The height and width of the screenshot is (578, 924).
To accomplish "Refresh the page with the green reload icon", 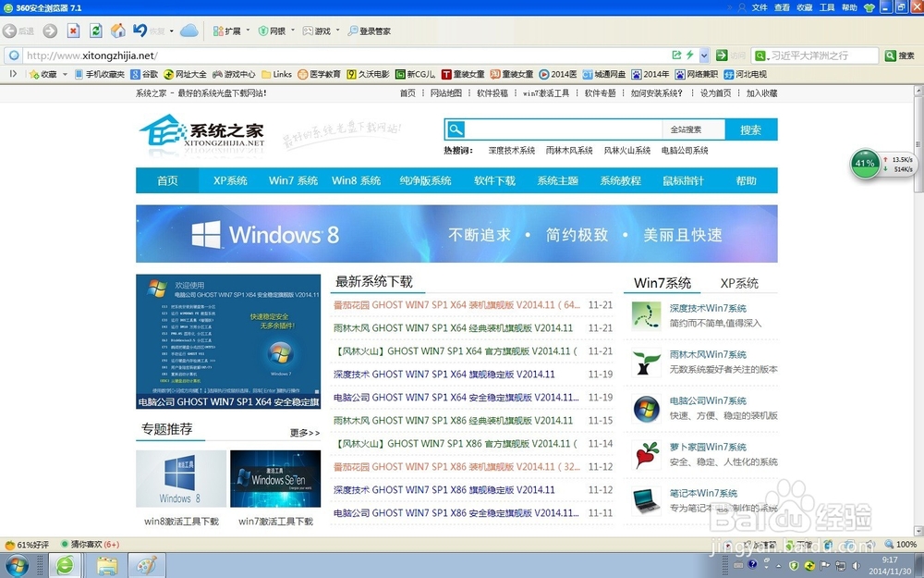I will point(95,31).
